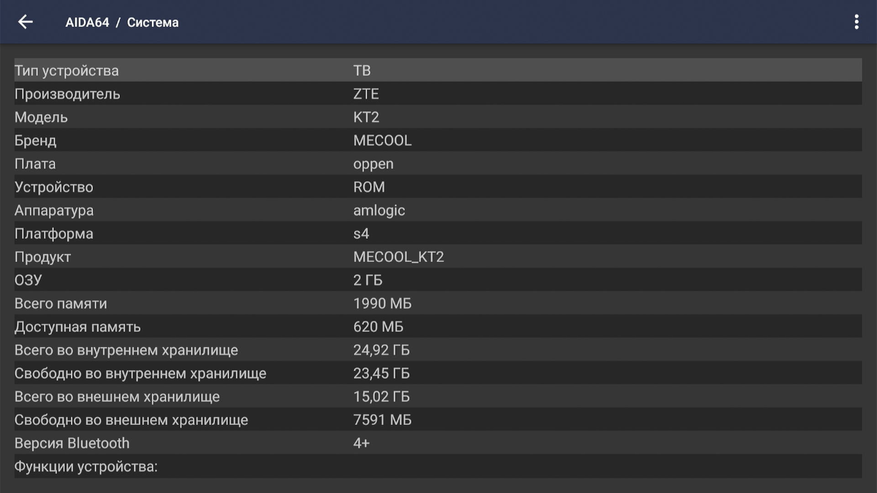Click the Плата oppen row
This screenshot has width=877, height=493.
[437, 164]
